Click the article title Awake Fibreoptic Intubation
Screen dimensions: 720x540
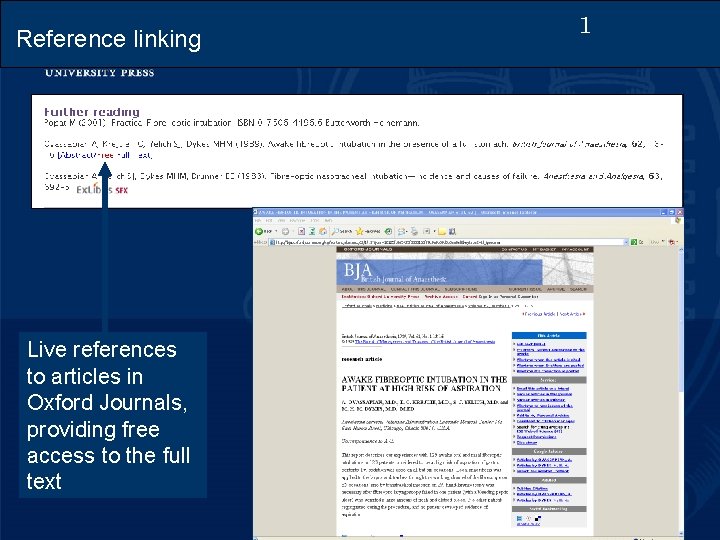pos(424,384)
